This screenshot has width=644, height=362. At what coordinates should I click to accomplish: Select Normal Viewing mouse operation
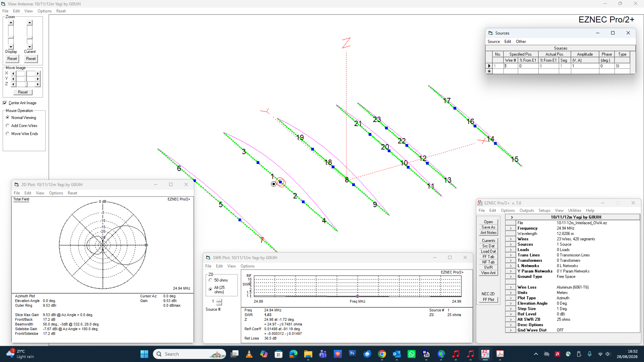[8, 118]
